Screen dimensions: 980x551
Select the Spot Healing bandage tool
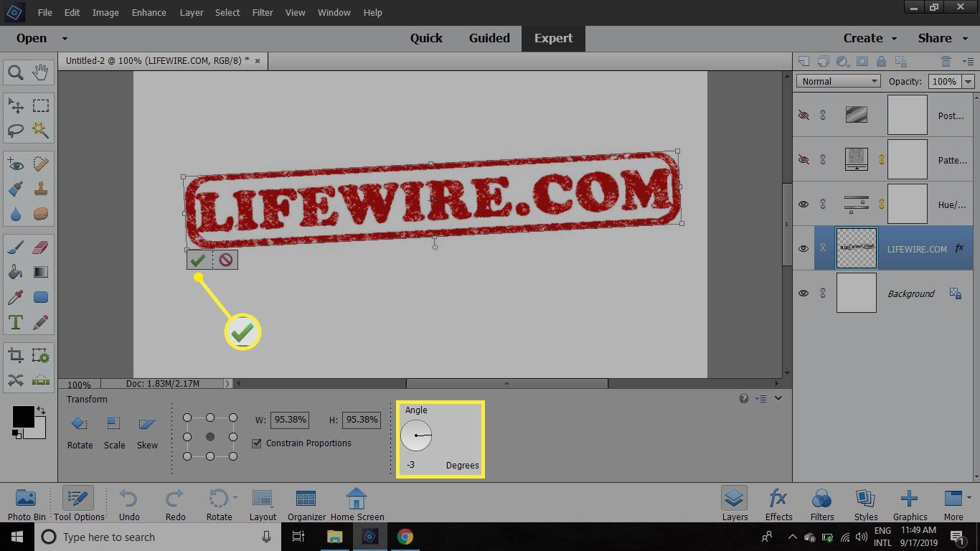coord(41,165)
